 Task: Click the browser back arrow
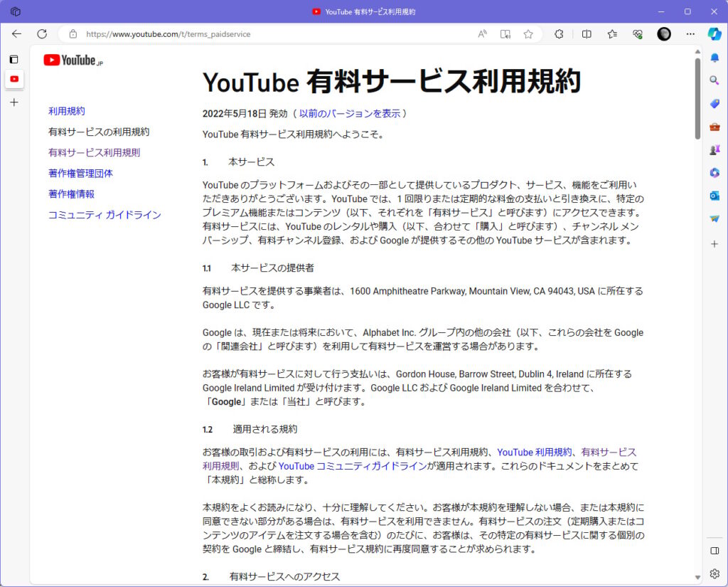tap(17, 34)
